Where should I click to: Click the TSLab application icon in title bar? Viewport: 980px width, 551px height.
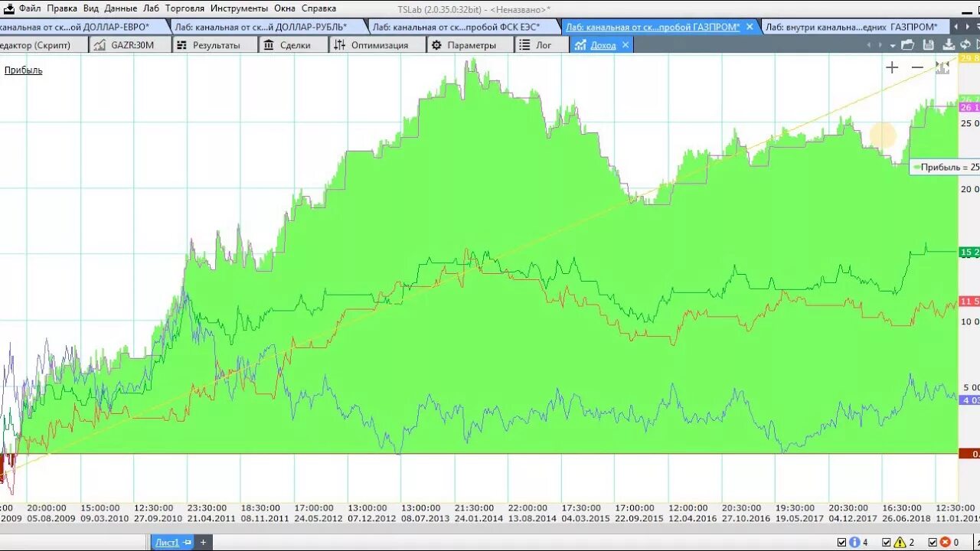tap(8, 8)
